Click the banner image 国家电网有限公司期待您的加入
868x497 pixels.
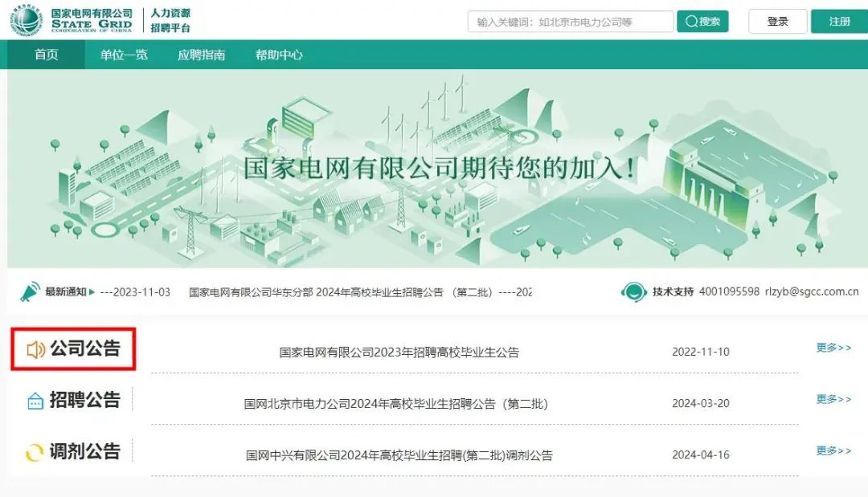(x=438, y=169)
